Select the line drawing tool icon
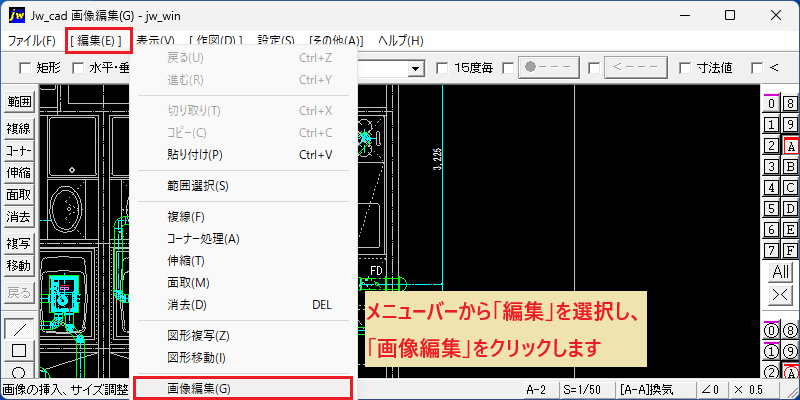Image resolution: width=800 pixels, height=400 pixels. point(19,329)
